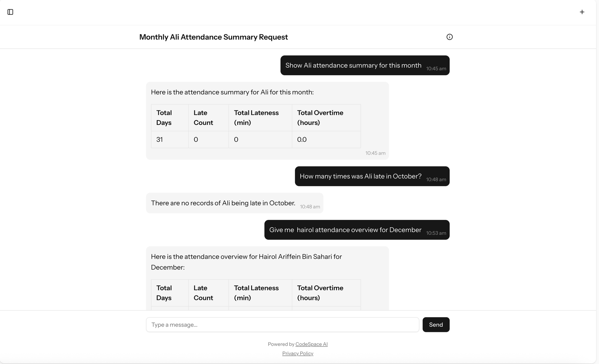This screenshot has height=364, width=599.
Task: Click the 'no records of Ali being late' reply
Action: pyautogui.click(x=223, y=203)
